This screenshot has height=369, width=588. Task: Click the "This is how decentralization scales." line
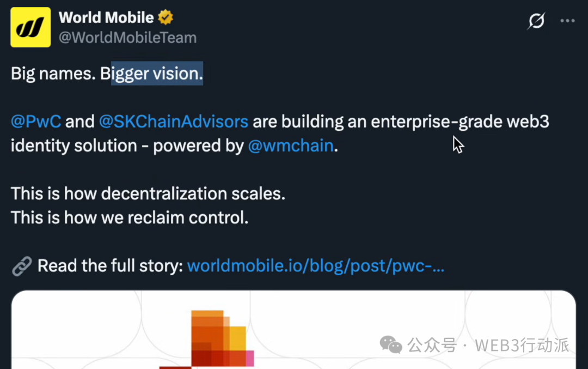[148, 193]
